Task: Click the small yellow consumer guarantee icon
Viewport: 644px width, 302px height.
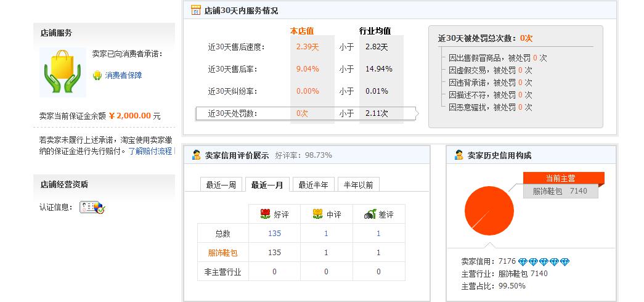Action: pyautogui.click(x=97, y=75)
